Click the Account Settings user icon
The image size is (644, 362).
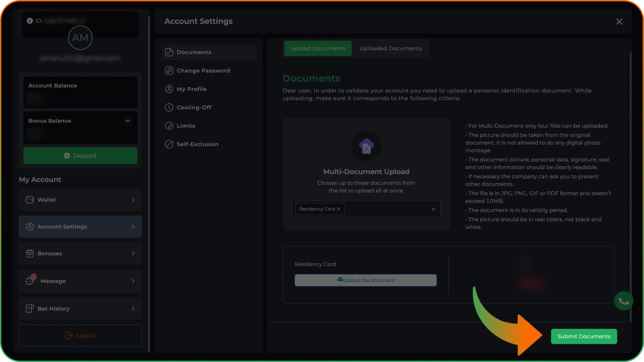tap(30, 227)
